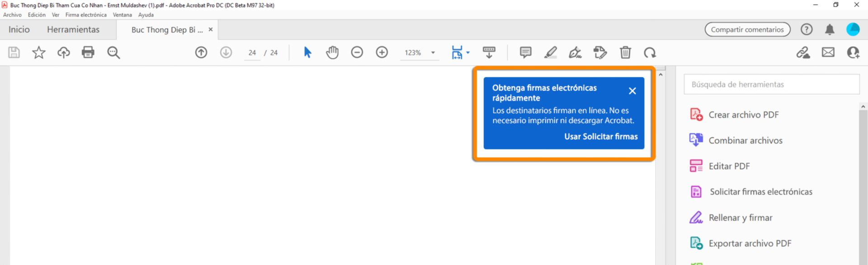Open the find text magnifier tool
This screenshot has width=868, height=265.
(x=113, y=52)
